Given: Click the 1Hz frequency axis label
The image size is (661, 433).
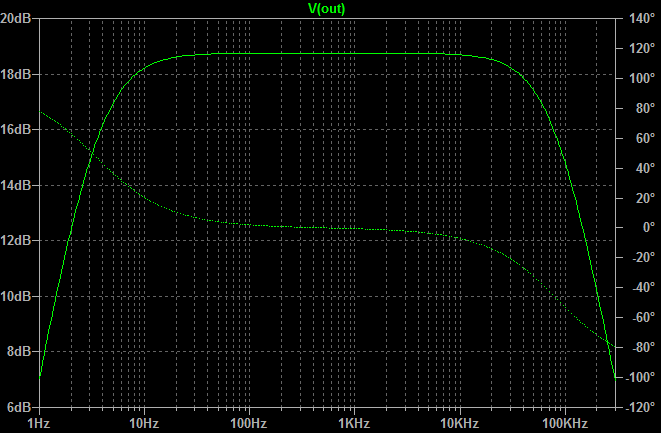Looking at the screenshot, I should (x=39, y=423).
